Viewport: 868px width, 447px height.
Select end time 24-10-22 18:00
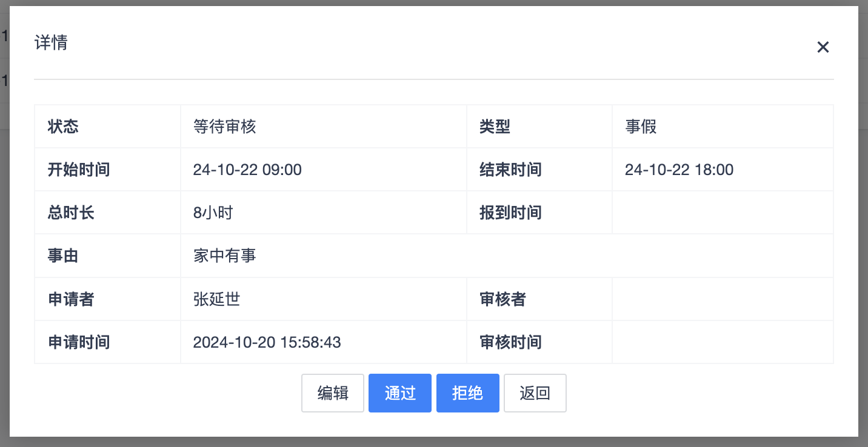pyautogui.click(x=679, y=170)
